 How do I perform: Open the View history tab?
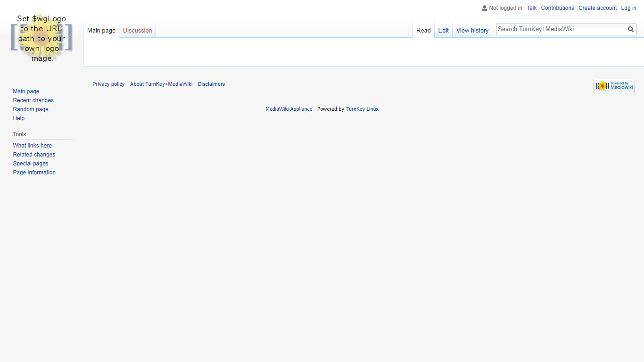(472, 31)
